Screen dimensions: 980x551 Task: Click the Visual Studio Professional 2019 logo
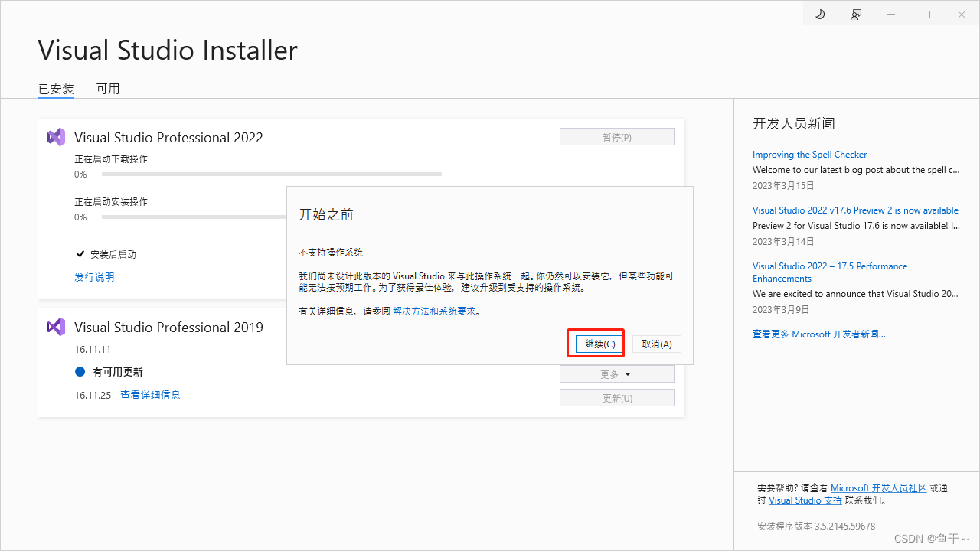(55, 327)
